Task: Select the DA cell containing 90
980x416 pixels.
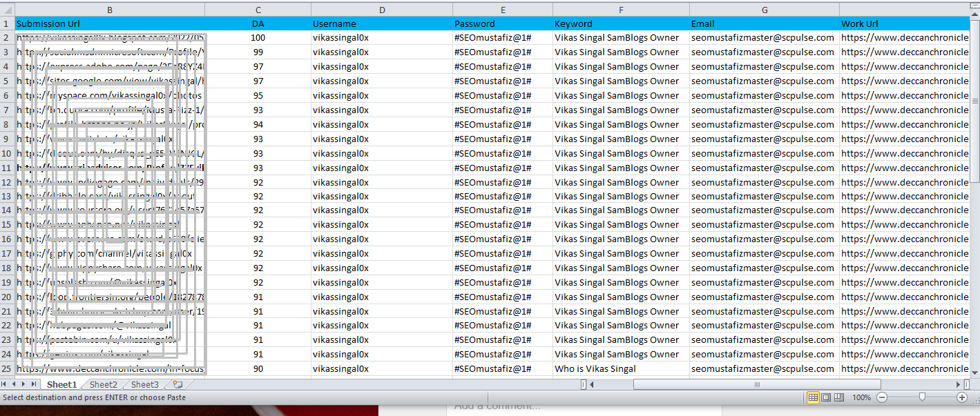Action: [x=258, y=368]
